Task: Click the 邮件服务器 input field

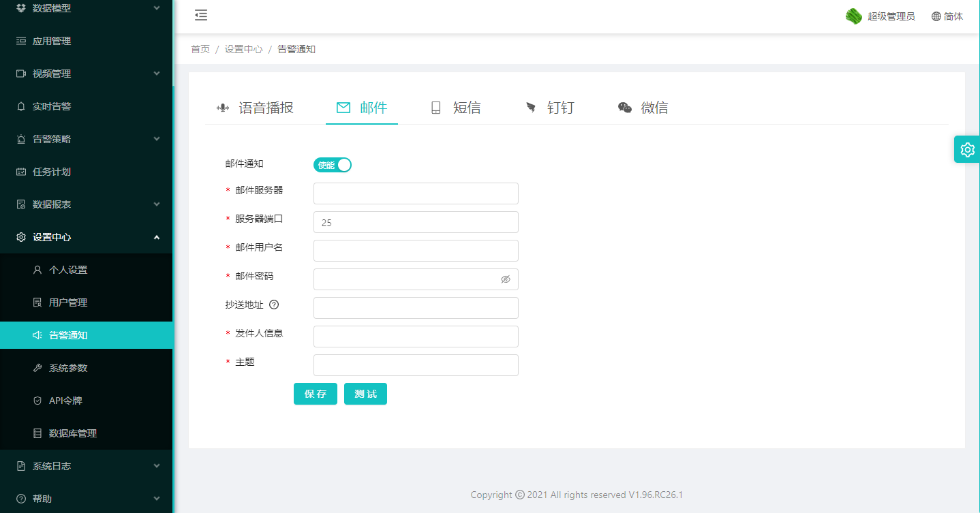Action: click(416, 193)
